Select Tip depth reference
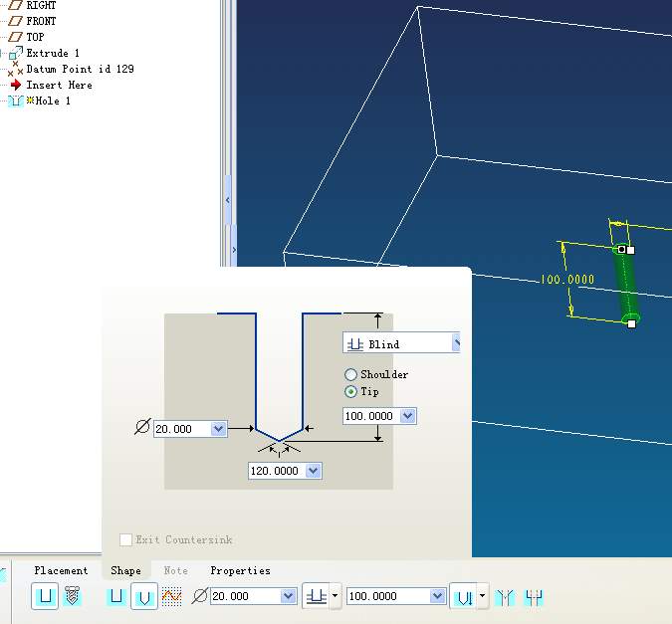672x624 pixels. tap(350, 392)
